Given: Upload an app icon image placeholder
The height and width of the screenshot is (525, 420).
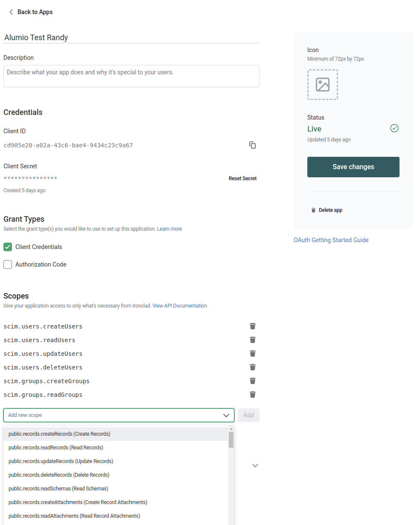Looking at the screenshot, I should pyautogui.click(x=323, y=85).
